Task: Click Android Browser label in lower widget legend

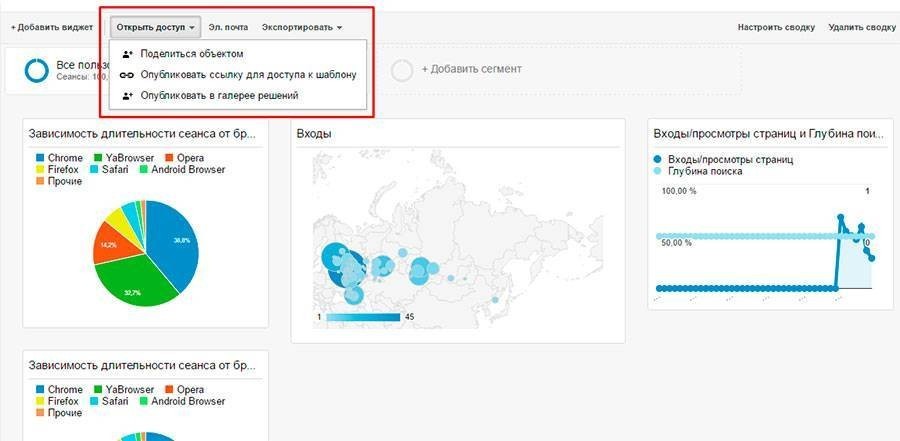Action: pyautogui.click(x=188, y=401)
